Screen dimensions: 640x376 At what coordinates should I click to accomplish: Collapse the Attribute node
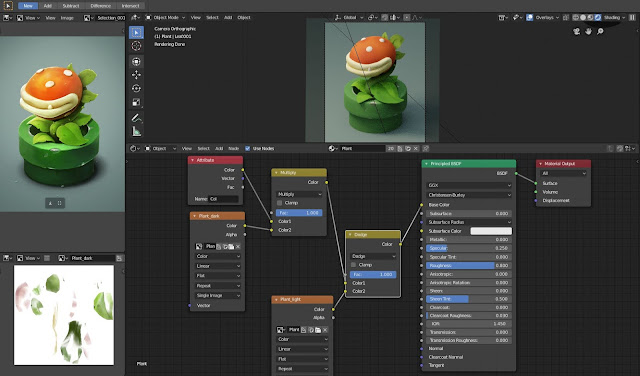(193, 160)
